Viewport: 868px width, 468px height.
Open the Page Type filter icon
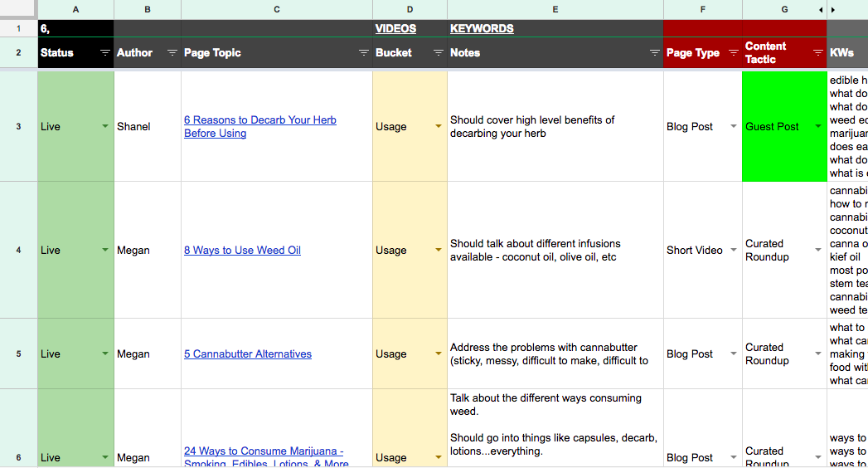tap(734, 53)
